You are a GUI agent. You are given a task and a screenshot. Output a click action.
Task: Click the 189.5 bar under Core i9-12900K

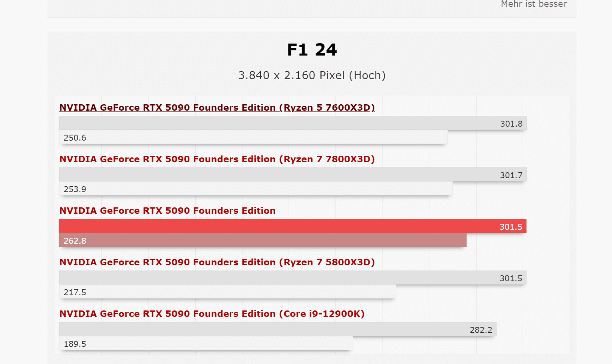(x=206, y=343)
